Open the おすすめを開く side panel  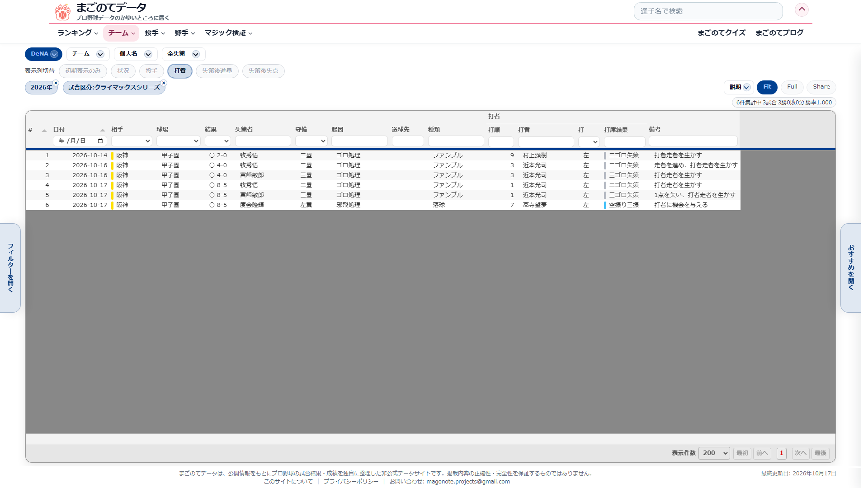(x=851, y=267)
